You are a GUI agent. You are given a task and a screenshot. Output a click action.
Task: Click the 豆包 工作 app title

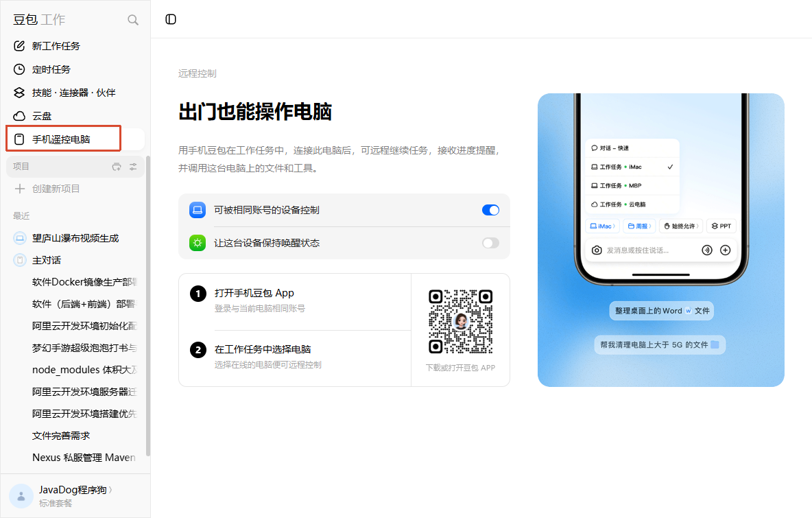coord(39,20)
